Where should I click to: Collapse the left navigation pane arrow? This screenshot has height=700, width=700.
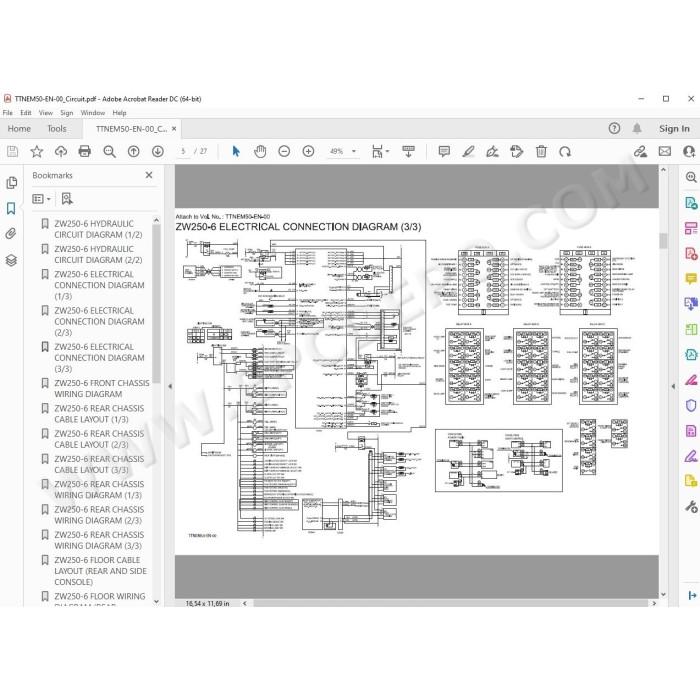click(170, 386)
